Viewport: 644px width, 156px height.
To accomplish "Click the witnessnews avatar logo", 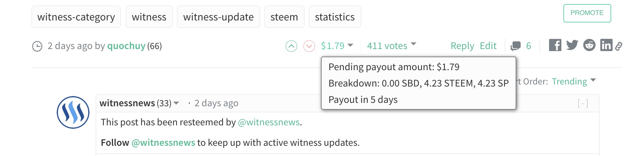I will click(73, 112).
